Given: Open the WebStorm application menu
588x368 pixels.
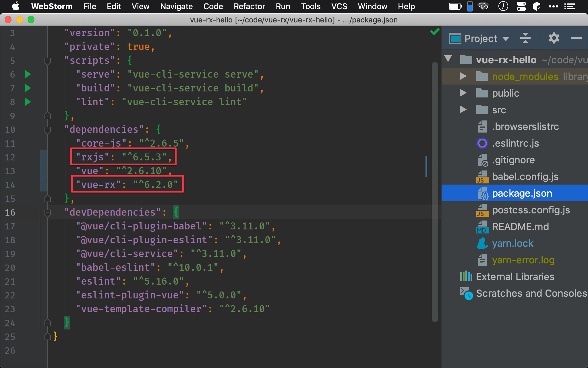Looking at the screenshot, I should coord(52,6).
